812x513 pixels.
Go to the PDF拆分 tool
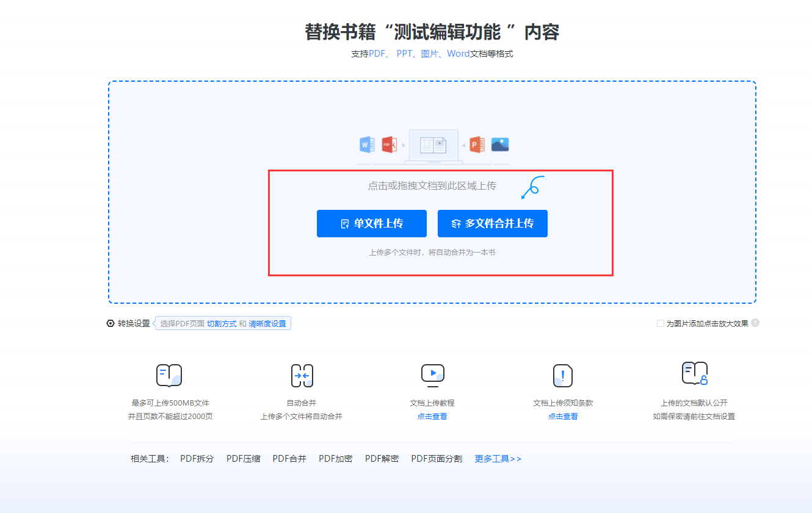pos(197,459)
